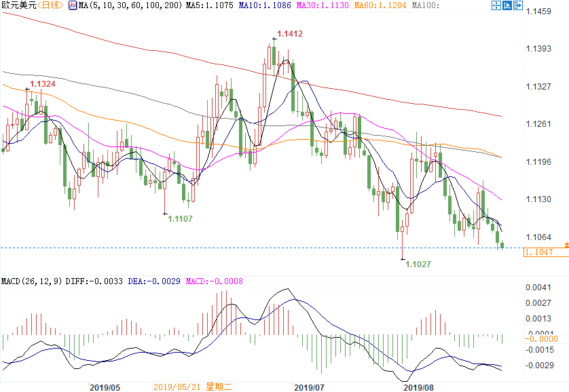Select the 1.1412 high price marker
Screen dimensions: 569x392
(x=289, y=33)
